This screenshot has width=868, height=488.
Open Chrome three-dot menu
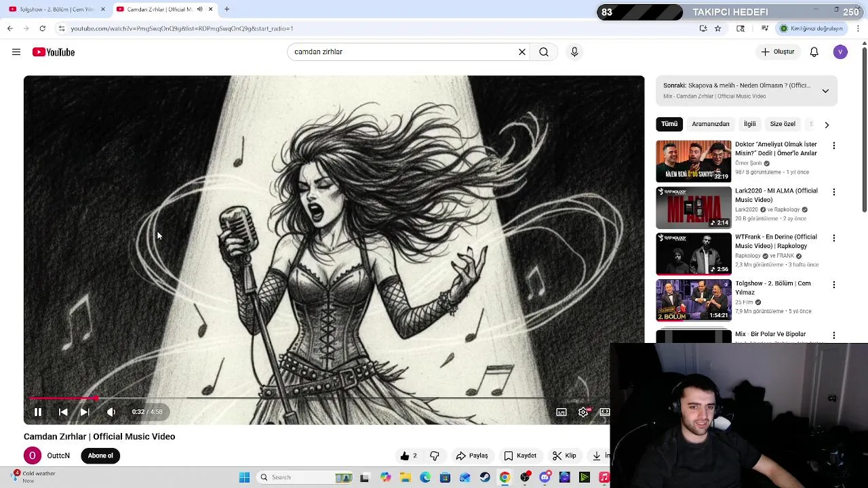pos(858,28)
